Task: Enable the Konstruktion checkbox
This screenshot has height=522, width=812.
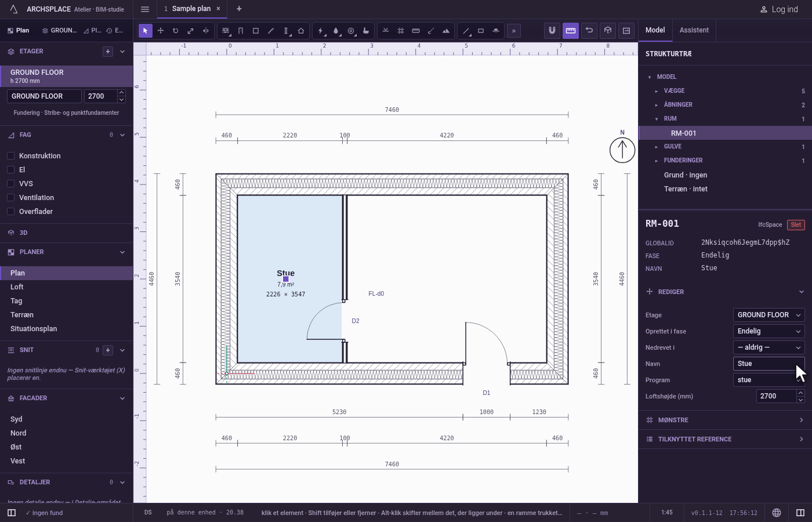Action: 10,156
